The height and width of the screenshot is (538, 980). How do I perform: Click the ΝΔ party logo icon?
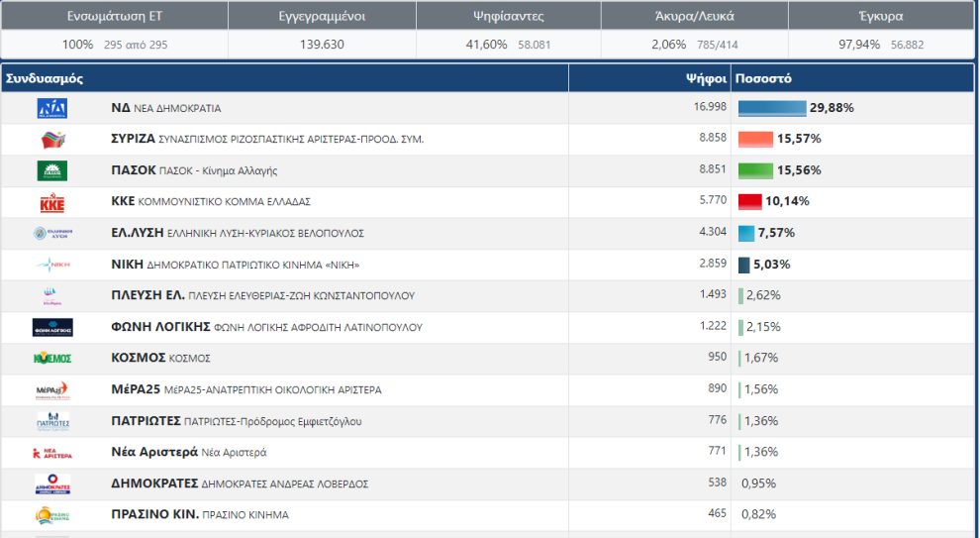coord(51,108)
